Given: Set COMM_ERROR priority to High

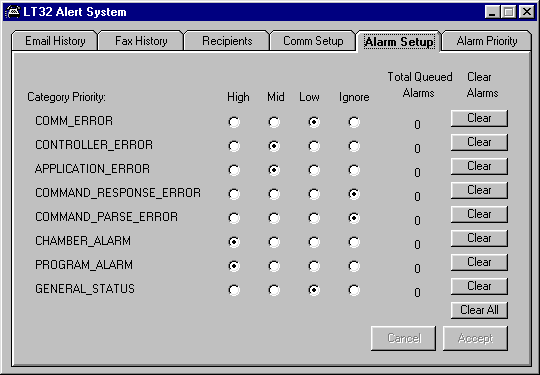Looking at the screenshot, I should click(234, 122).
